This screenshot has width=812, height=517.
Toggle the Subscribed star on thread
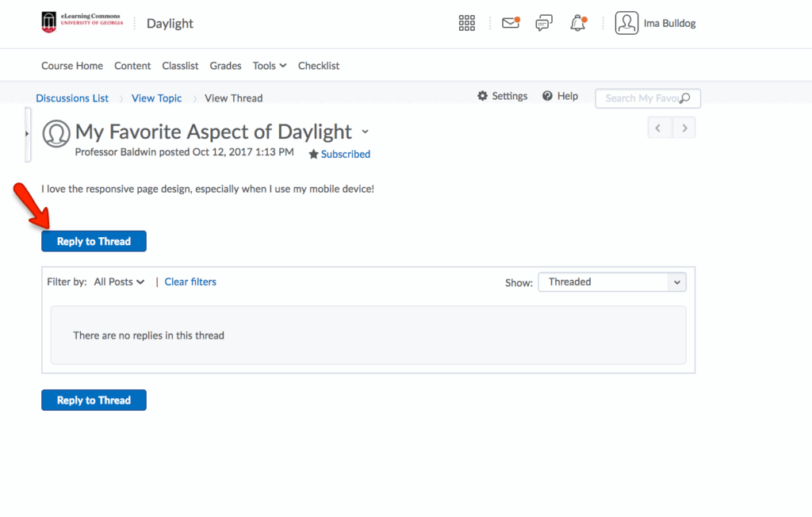(314, 154)
